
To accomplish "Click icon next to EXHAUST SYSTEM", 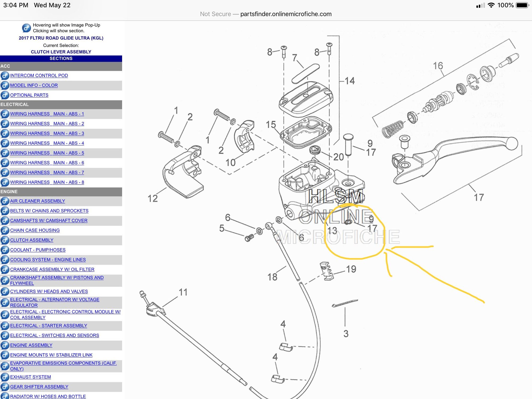I will 5,377.
